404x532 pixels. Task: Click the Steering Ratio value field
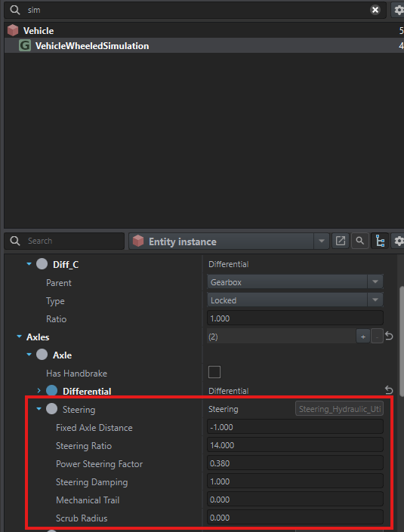(295, 445)
